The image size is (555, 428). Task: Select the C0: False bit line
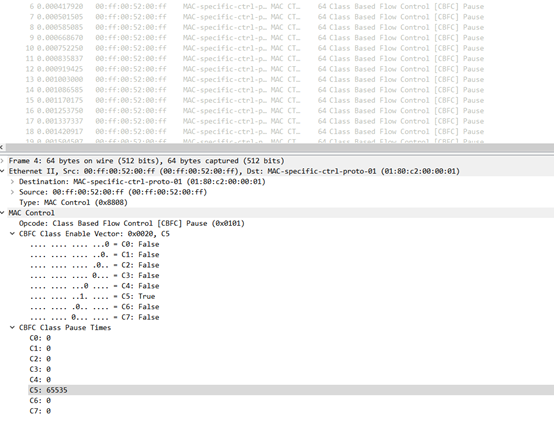click(95, 244)
